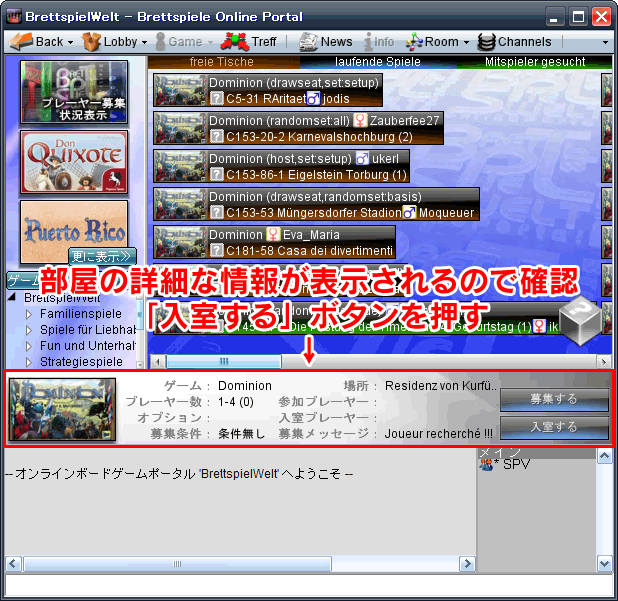
Task: Click the Back arrow icon in toolbar
Action: tap(20, 41)
